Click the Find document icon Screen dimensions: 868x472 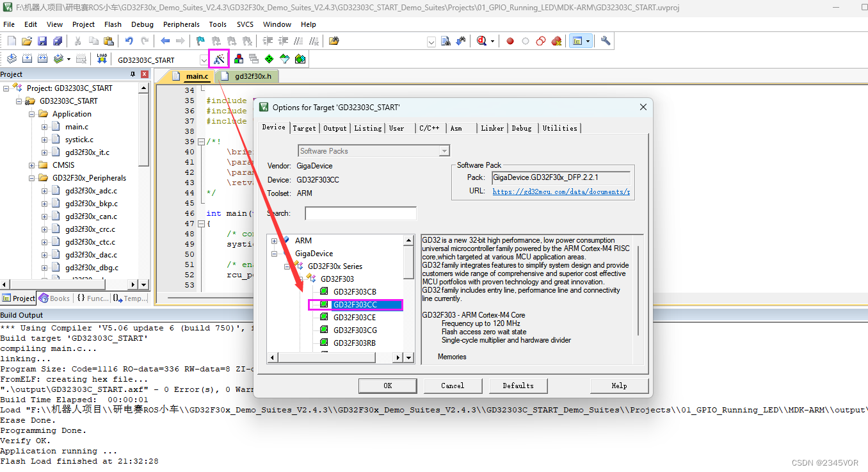pos(446,41)
